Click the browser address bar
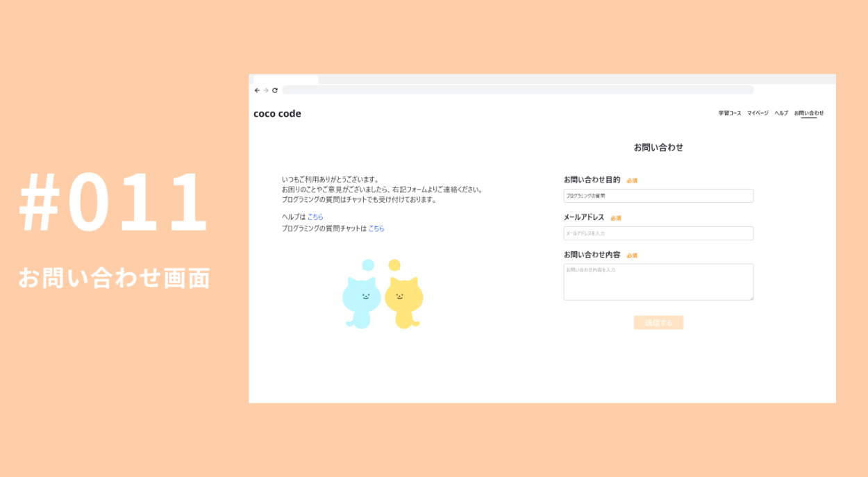Image resolution: width=868 pixels, height=477 pixels. [x=517, y=90]
